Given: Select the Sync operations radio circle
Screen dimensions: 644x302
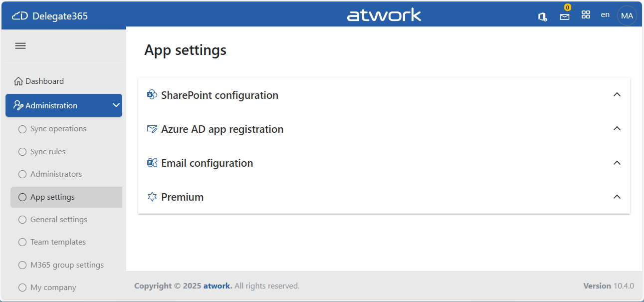Looking at the screenshot, I should [22, 129].
